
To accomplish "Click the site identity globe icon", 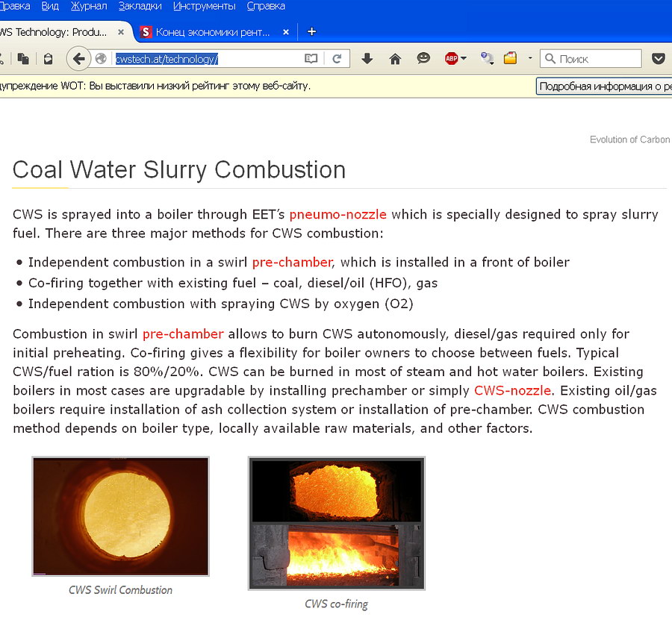I will click(101, 59).
